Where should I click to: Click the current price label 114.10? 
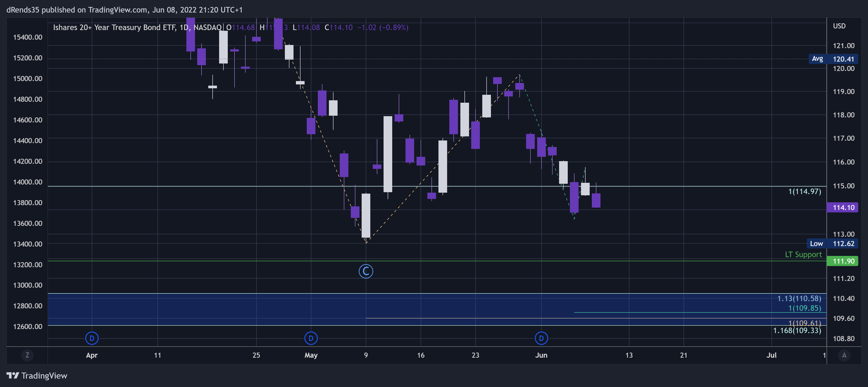[842, 207]
